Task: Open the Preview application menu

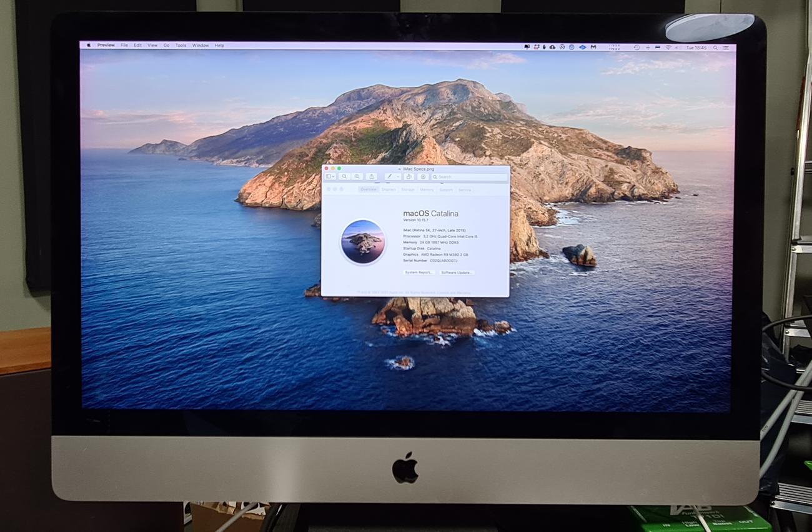Action: click(106, 46)
